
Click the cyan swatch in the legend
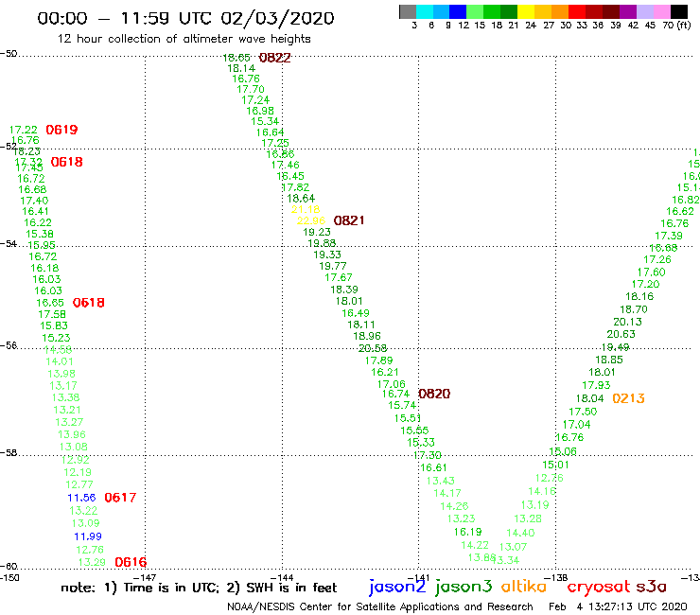pyautogui.click(x=425, y=11)
